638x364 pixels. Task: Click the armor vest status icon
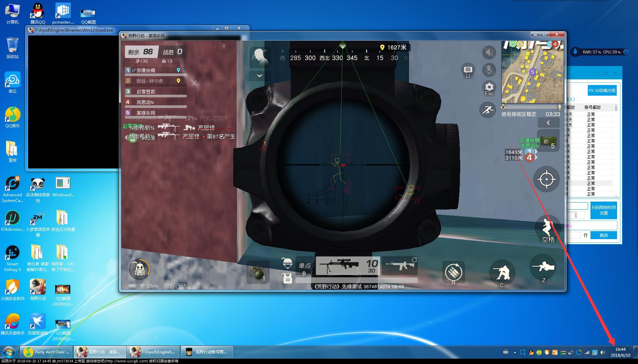(x=287, y=278)
